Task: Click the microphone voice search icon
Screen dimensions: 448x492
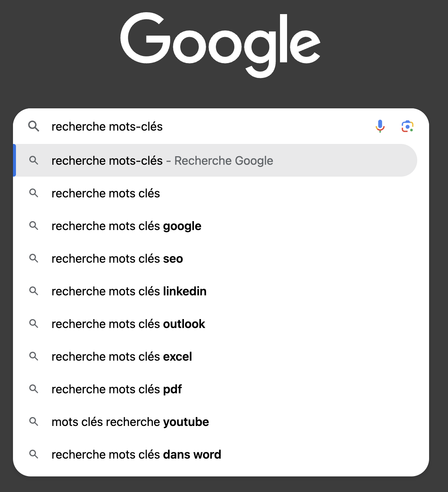Action: click(380, 126)
